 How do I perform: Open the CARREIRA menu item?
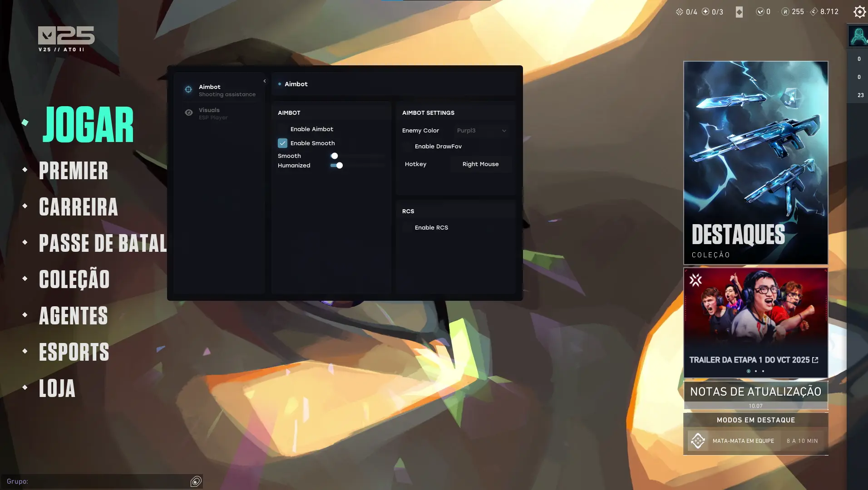(x=79, y=207)
